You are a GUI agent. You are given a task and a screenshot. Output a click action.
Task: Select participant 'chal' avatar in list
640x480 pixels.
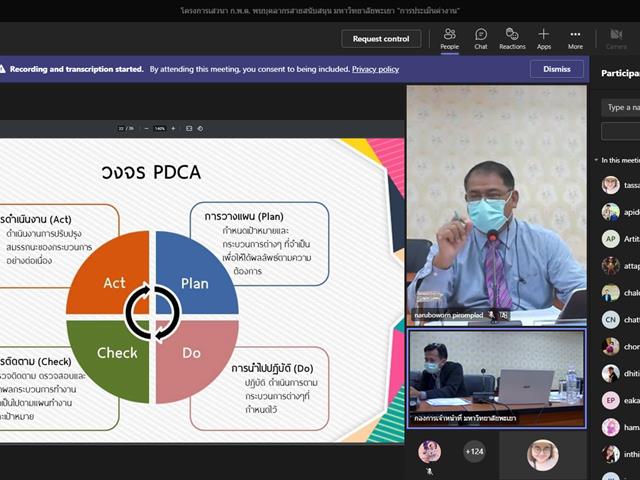(610, 293)
